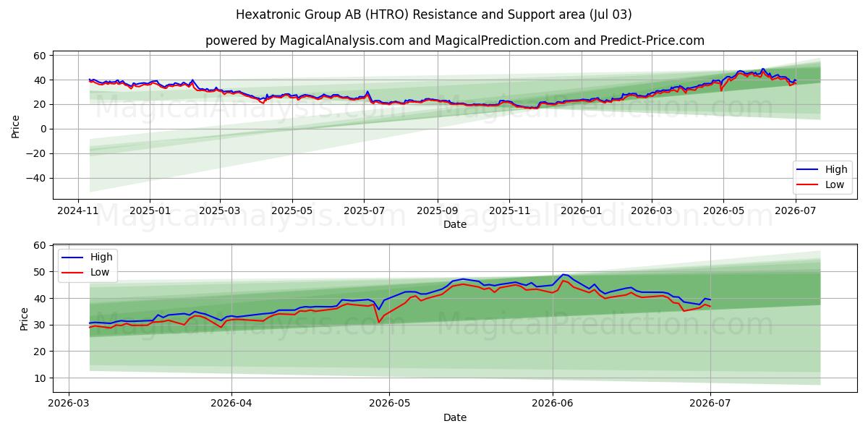Click the 2026-05 tick on lower chart
The height and width of the screenshot is (434, 868).
(x=389, y=404)
